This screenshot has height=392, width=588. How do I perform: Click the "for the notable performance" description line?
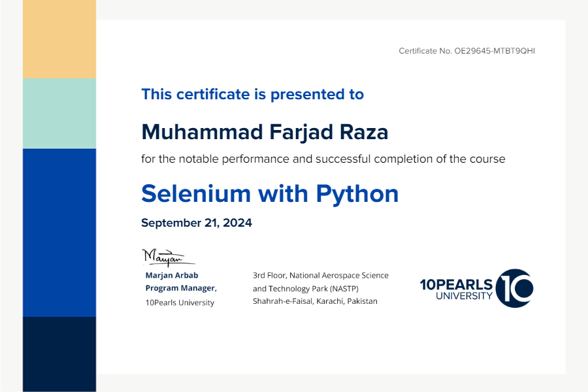323,159
